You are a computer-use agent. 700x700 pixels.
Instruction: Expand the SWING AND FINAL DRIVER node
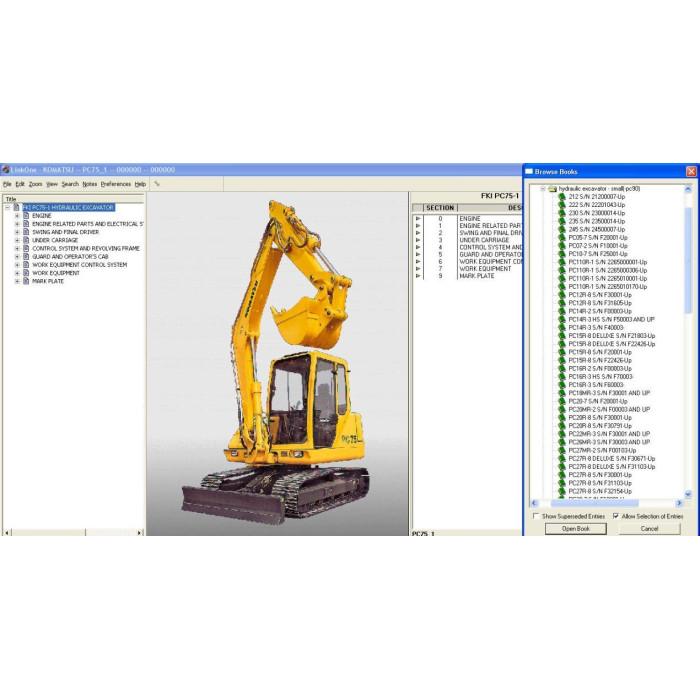17,232
